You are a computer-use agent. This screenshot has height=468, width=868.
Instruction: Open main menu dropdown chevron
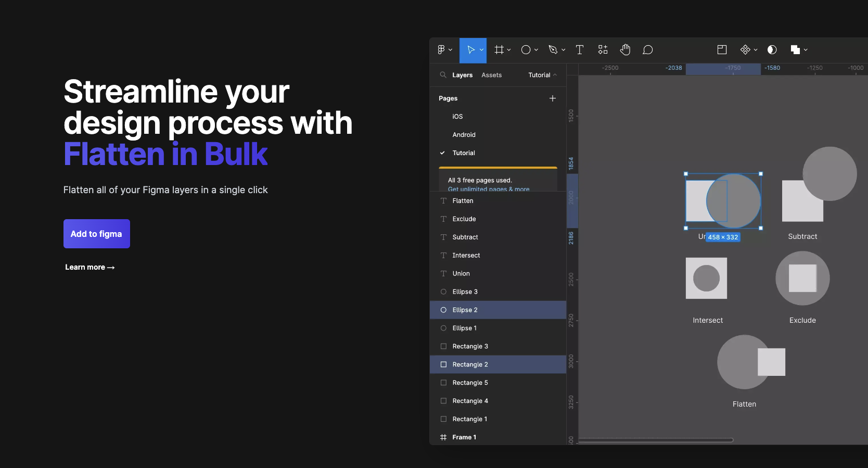tap(451, 50)
